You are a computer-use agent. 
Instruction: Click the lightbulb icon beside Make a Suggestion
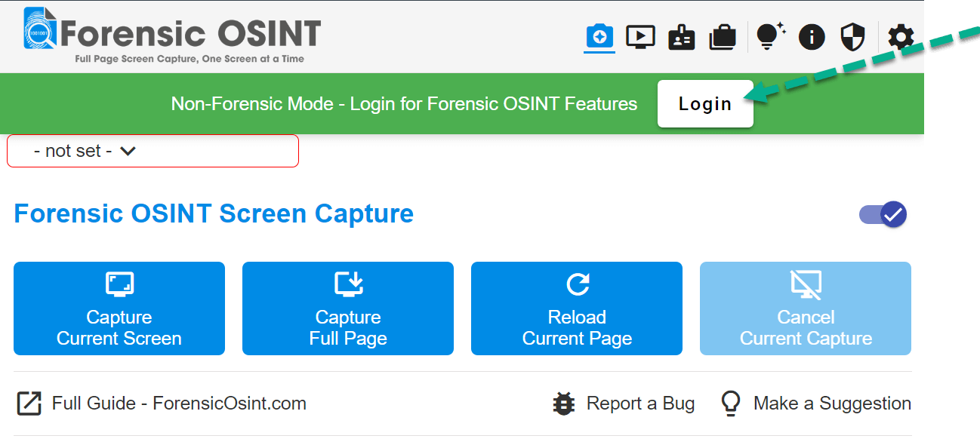[x=730, y=404]
